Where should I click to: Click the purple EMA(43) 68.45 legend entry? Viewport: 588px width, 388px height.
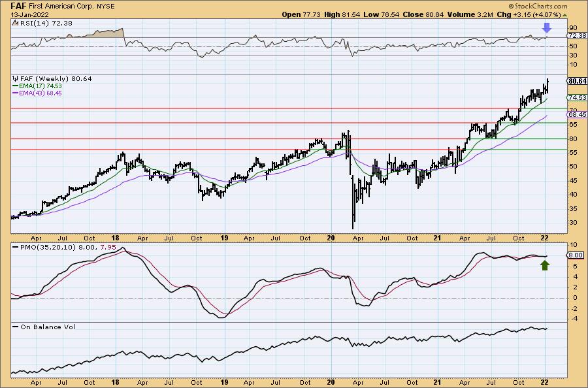click(x=37, y=93)
